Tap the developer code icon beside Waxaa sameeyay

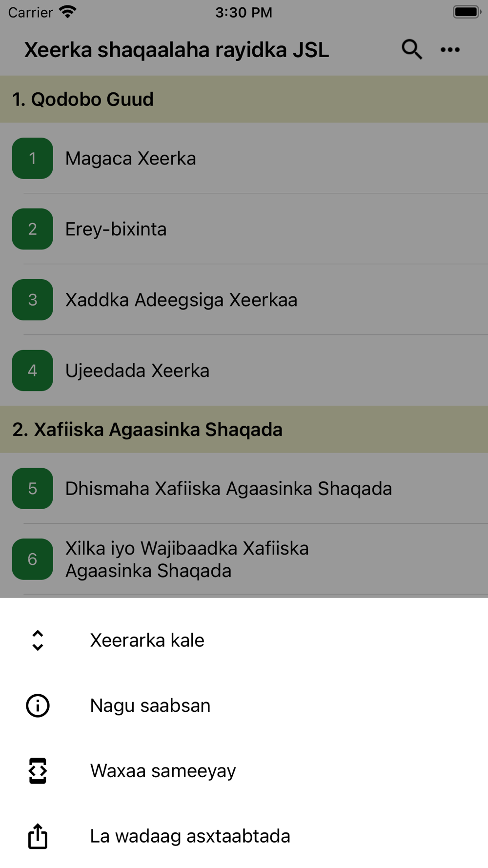38,771
